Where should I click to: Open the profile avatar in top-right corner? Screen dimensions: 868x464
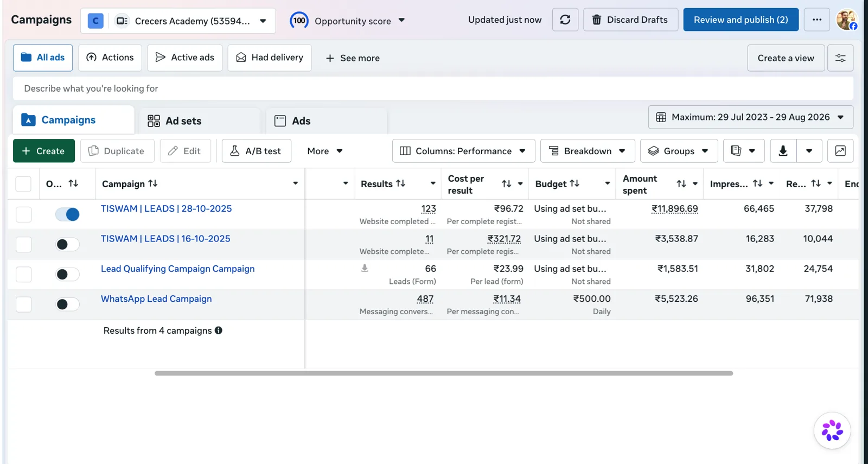coord(846,20)
